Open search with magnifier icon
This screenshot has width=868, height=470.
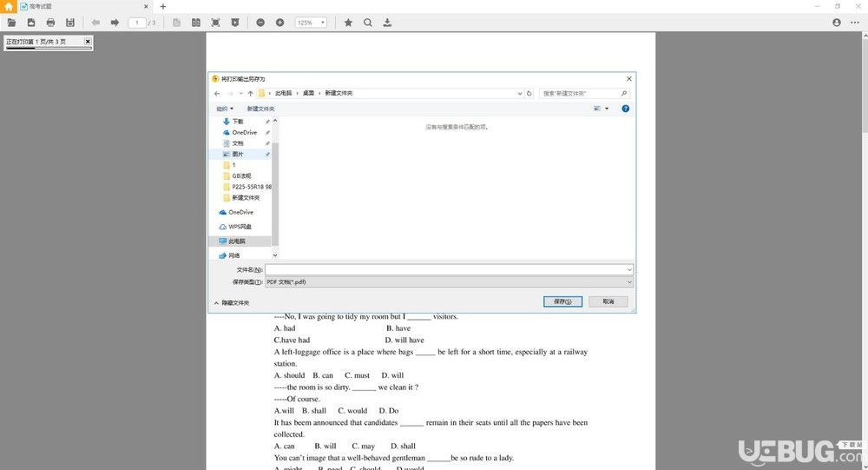tap(367, 23)
